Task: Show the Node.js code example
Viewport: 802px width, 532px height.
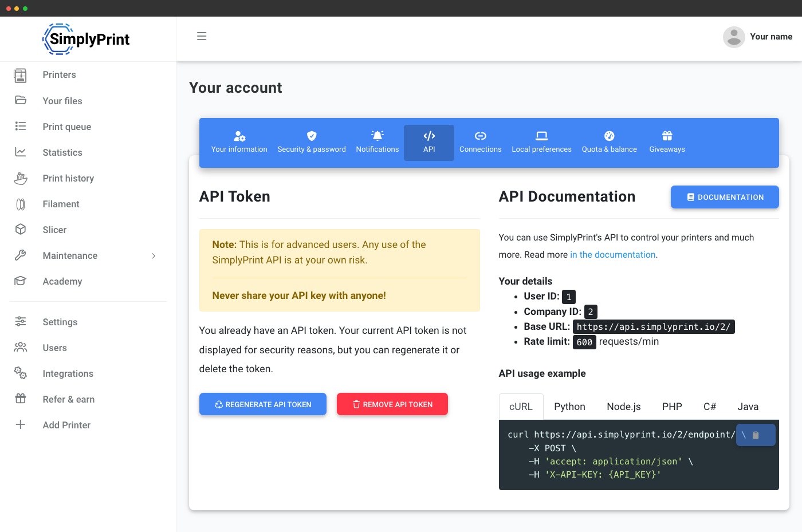Action: coord(624,407)
